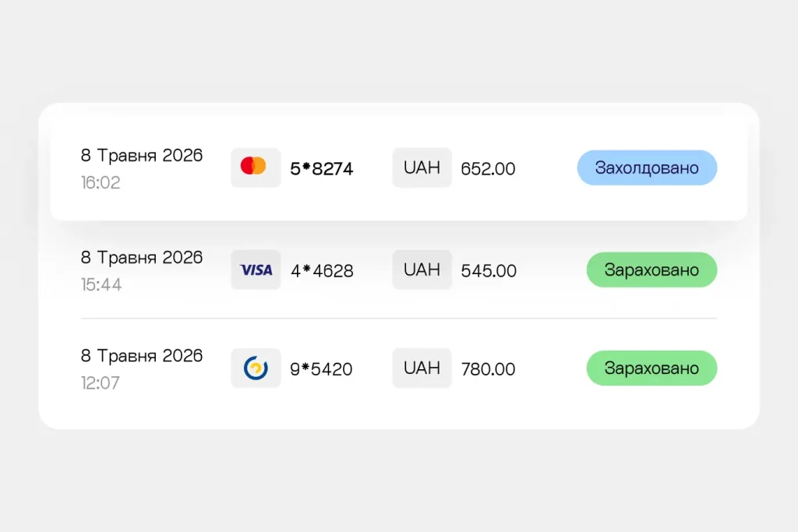Click the VISA card logo icon
798x532 pixels.
coord(256,270)
